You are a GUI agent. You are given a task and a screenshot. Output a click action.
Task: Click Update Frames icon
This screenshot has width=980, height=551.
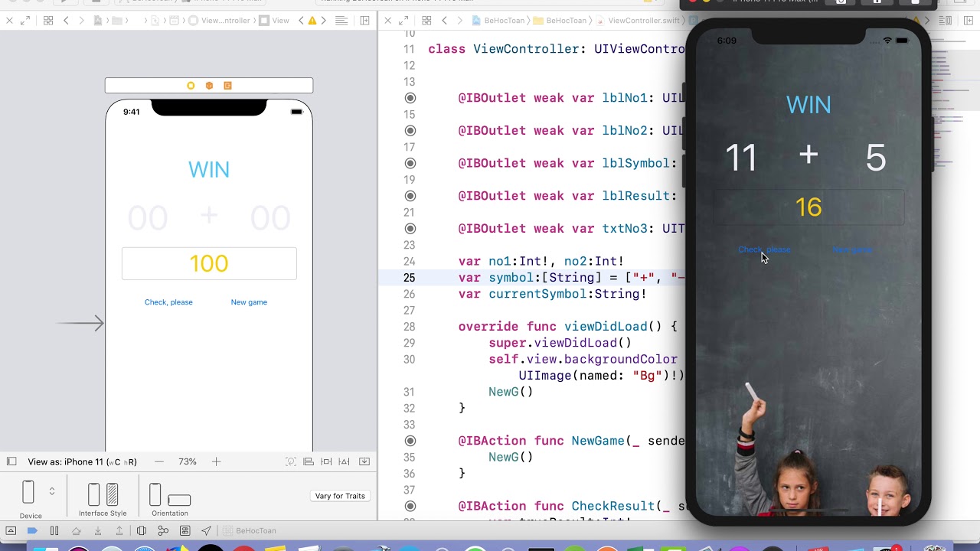[291, 461]
